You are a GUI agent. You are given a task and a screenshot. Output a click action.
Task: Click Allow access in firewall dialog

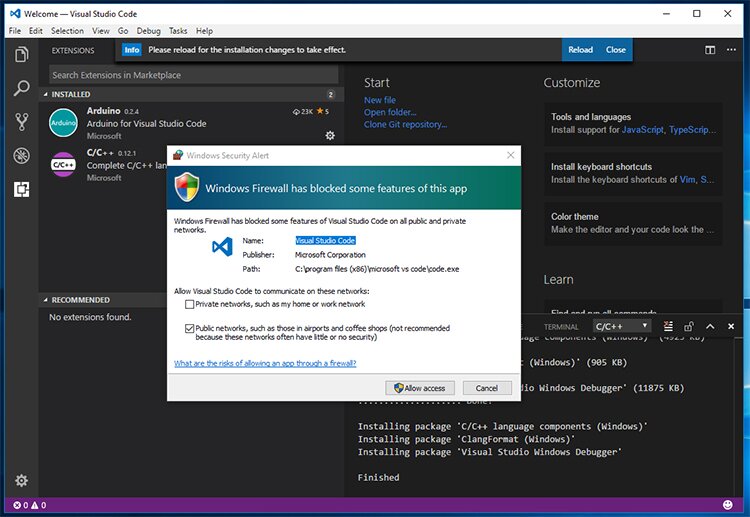coord(420,388)
